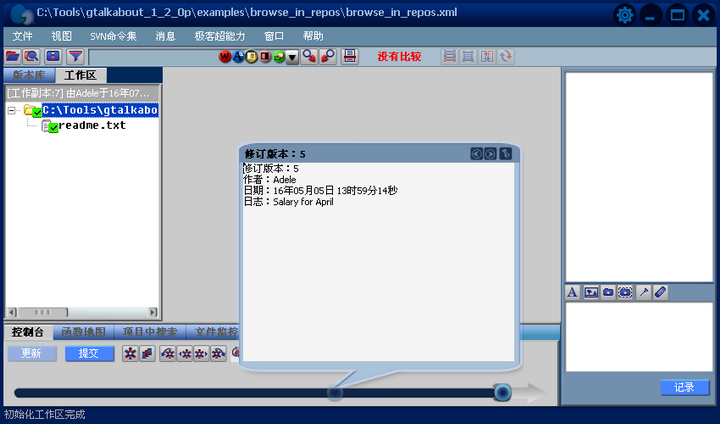
Task: Click the open folder toolbar icon
Action: (13, 57)
